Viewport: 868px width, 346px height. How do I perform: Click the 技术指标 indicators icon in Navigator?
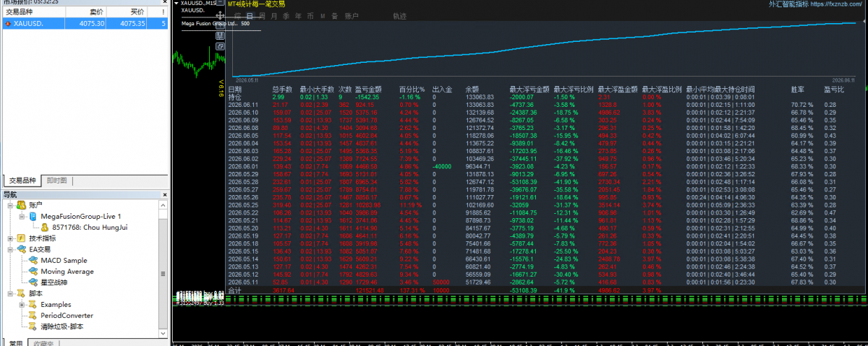22,238
